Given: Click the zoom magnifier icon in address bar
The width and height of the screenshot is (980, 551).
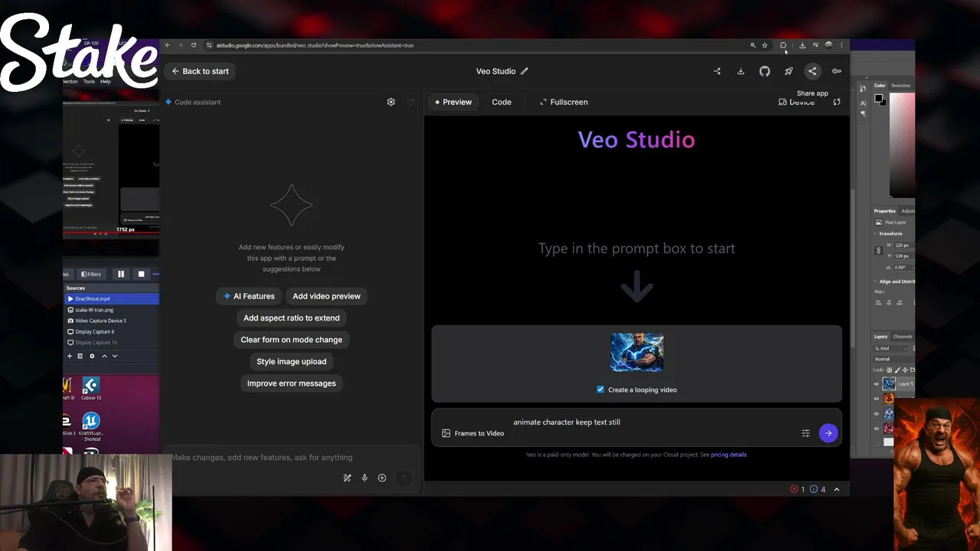Looking at the screenshot, I should [x=753, y=45].
